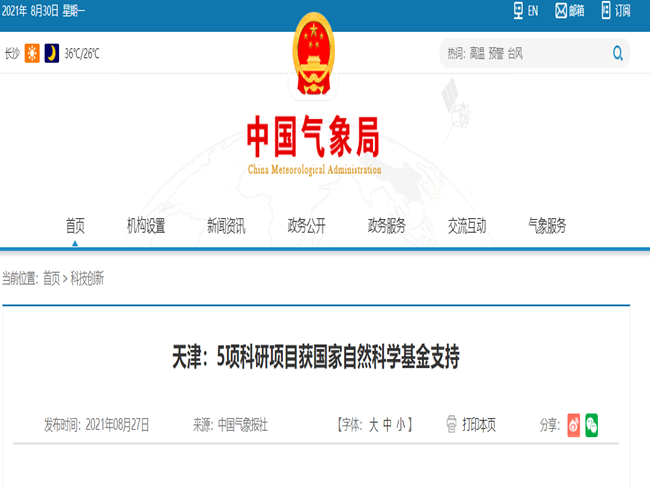
Task: Click the 来源：中国气象报社 text
Action: click(230, 425)
